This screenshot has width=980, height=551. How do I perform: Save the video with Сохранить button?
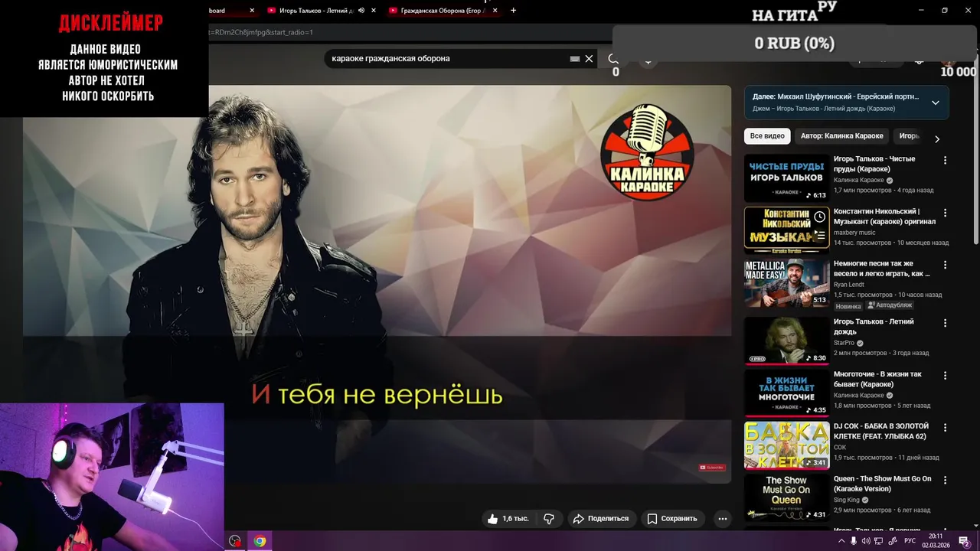click(671, 518)
